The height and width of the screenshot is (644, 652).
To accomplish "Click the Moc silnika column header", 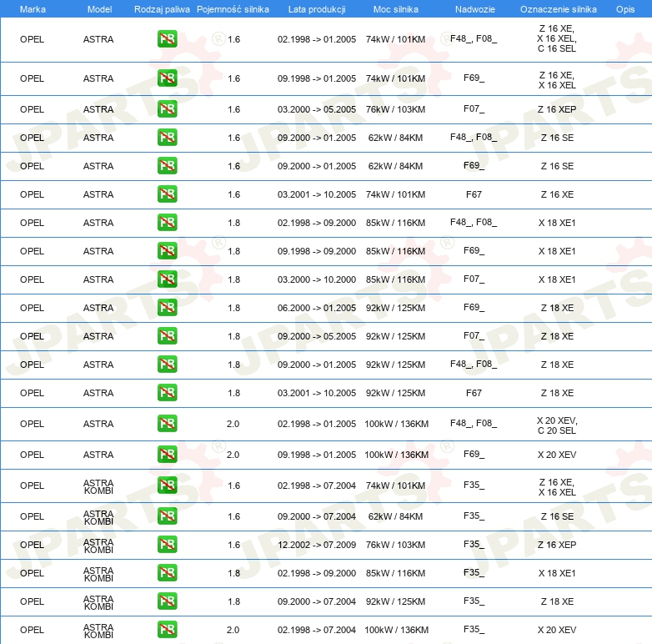I will (395, 8).
